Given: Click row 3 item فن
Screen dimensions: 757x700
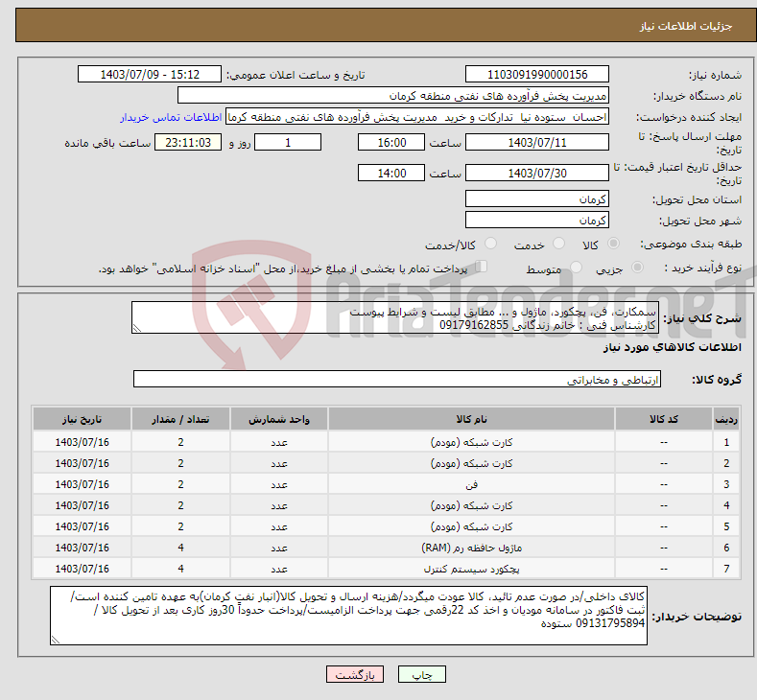Looking at the screenshot, I should pyautogui.click(x=471, y=484).
